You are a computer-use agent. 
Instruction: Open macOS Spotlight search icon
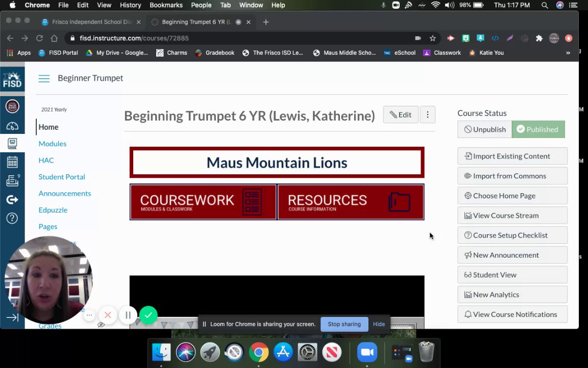tap(545, 5)
